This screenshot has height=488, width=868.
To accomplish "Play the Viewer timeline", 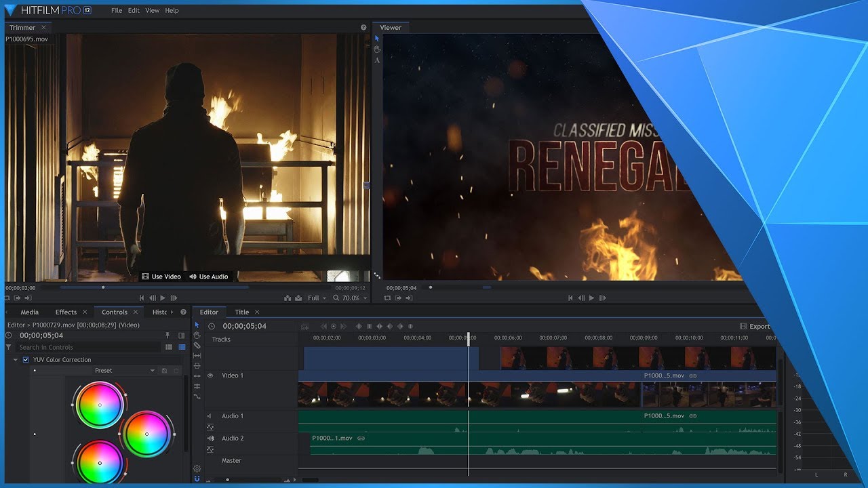I will [x=591, y=298].
